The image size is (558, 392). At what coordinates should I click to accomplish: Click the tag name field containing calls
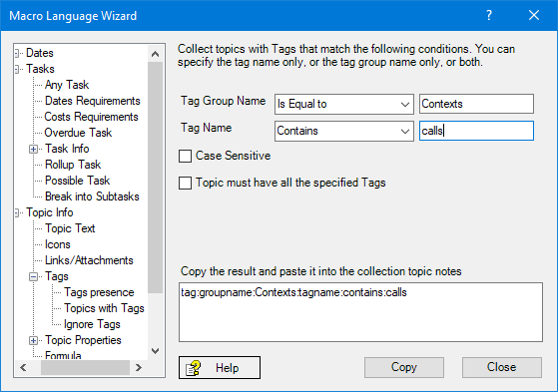click(x=476, y=131)
